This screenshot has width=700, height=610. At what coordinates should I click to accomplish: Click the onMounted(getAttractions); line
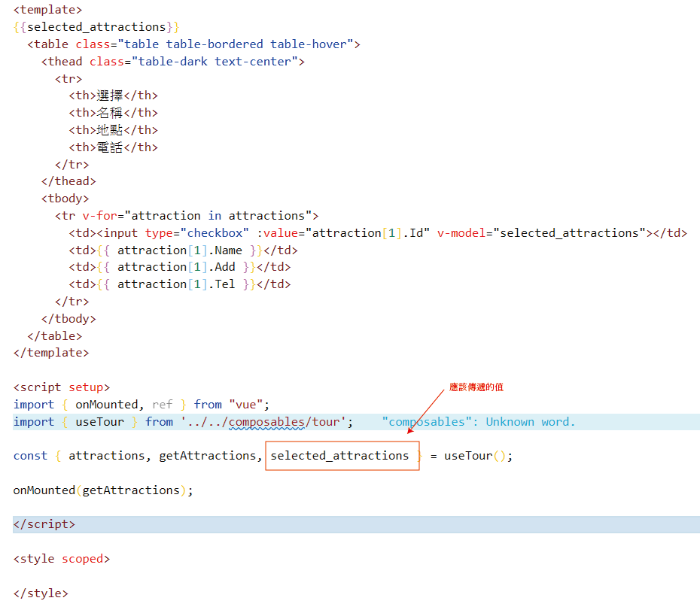(103, 490)
